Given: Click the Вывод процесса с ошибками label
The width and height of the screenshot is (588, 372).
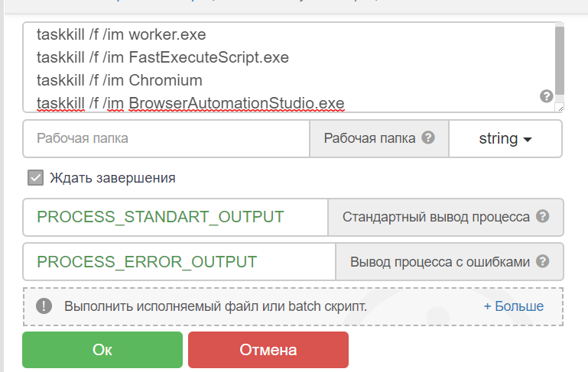Looking at the screenshot, I should pos(440,262).
